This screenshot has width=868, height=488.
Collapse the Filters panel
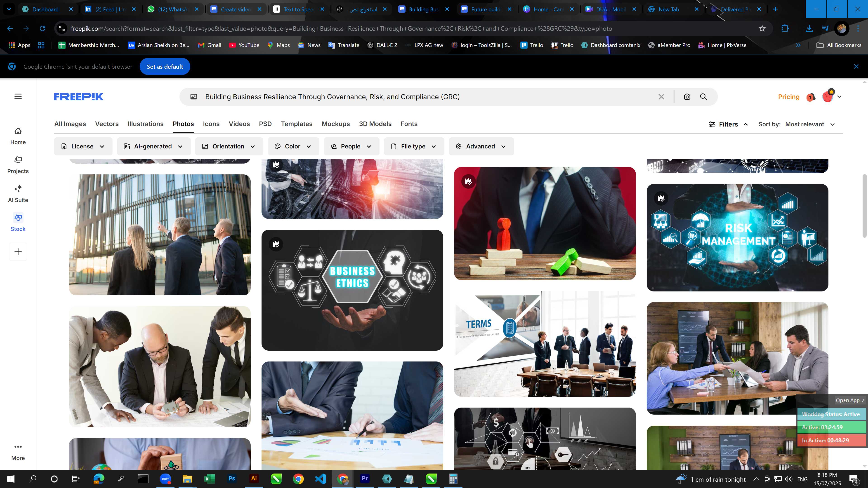click(x=729, y=124)
